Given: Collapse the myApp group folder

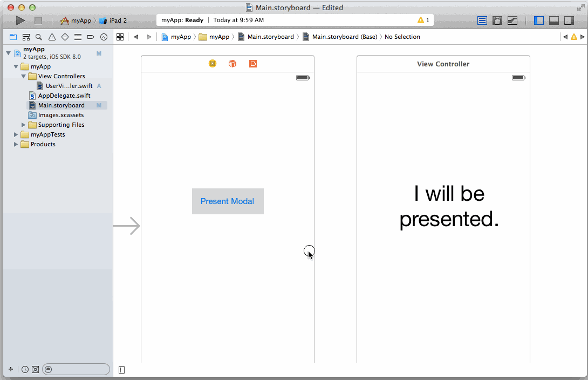Looking at the screenshot, I should 16,66.
